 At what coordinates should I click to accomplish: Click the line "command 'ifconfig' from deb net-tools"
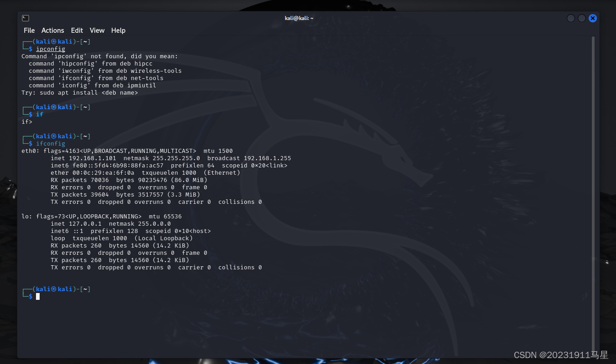[x=96, y=78]
